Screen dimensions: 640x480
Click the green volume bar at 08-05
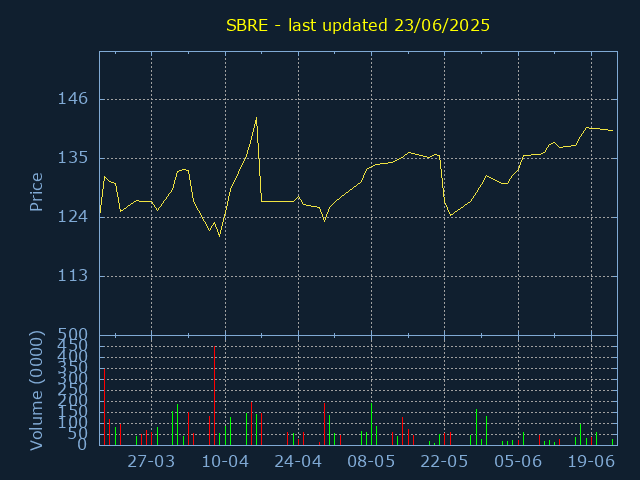click(371, 424)
